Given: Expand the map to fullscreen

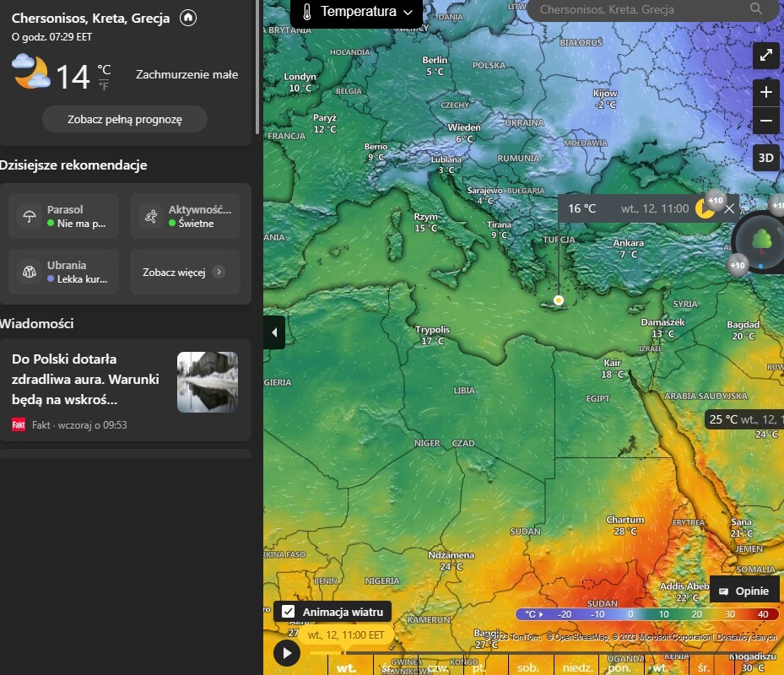Looking at the screenshot, I should pos(765,56).
